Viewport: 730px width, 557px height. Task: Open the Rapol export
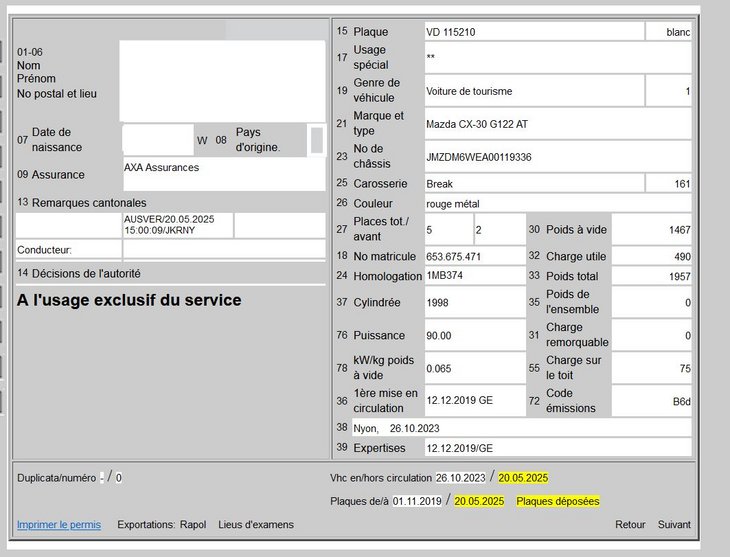tap(193, 525)
